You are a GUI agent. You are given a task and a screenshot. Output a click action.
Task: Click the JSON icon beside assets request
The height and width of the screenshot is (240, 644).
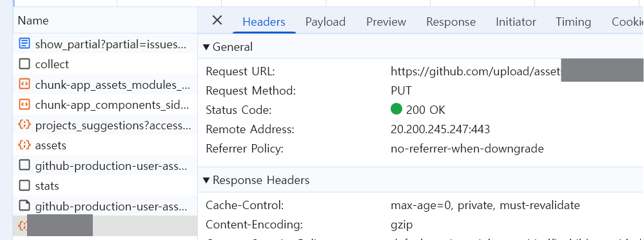(24, 145)
